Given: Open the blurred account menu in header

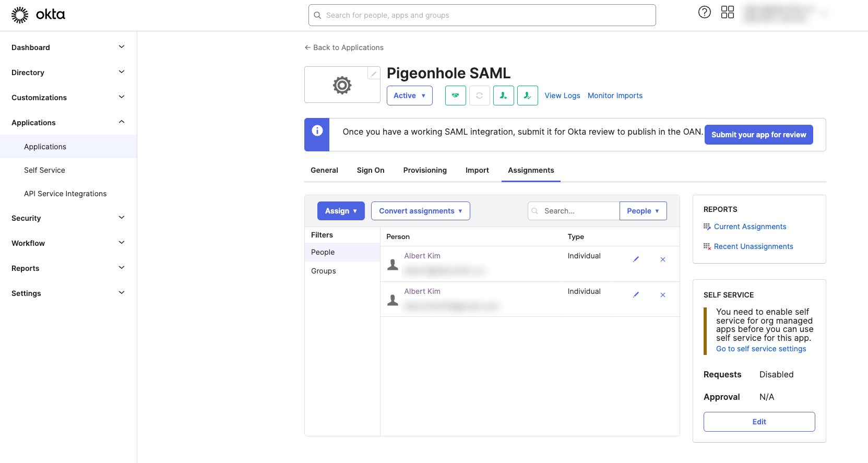Looking at the screenshot, I should [x=785, y=14].
